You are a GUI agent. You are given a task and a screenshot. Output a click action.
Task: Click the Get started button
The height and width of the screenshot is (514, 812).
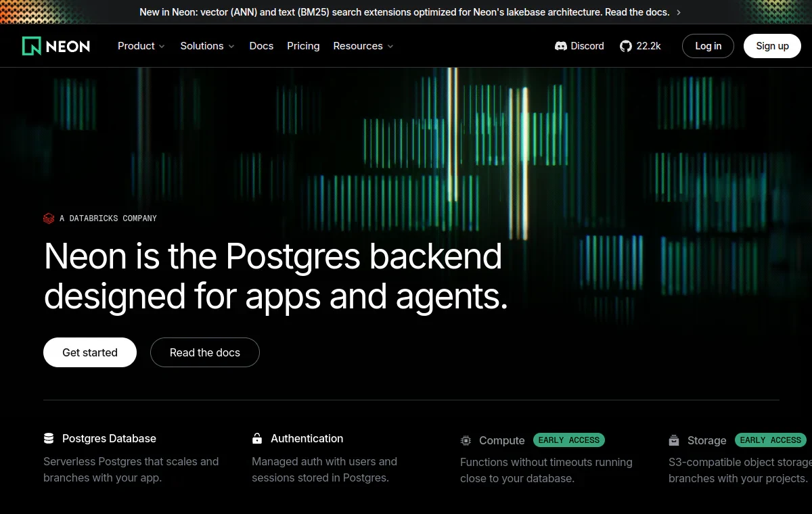90,352
